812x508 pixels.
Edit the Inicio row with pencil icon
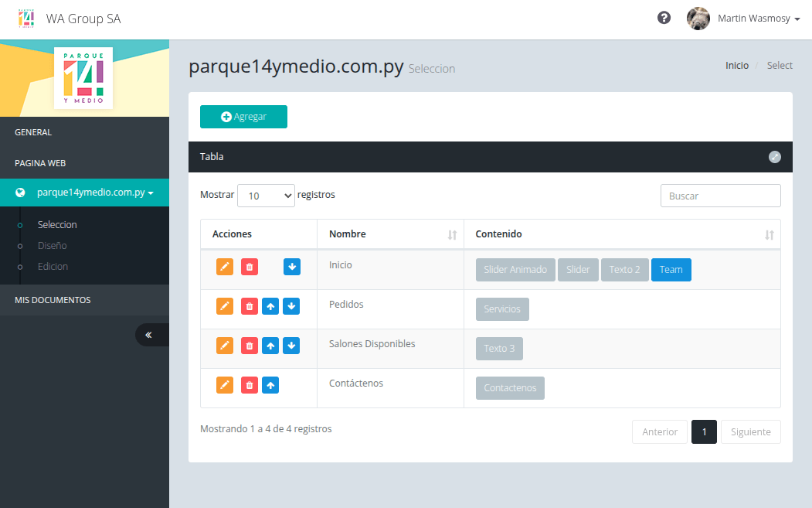point(225,267)
